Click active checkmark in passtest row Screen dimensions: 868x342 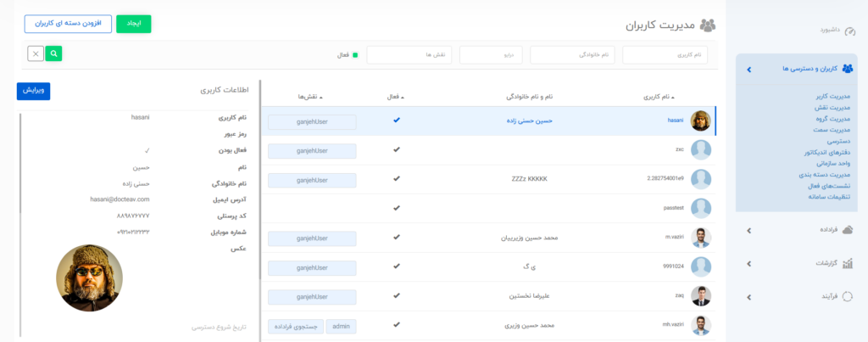click(396, 208)
